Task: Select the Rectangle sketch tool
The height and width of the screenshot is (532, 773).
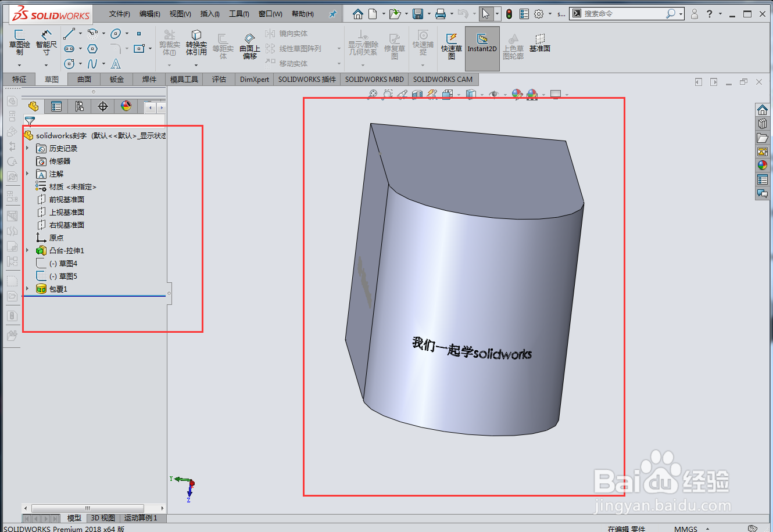Action: (138, 49)
